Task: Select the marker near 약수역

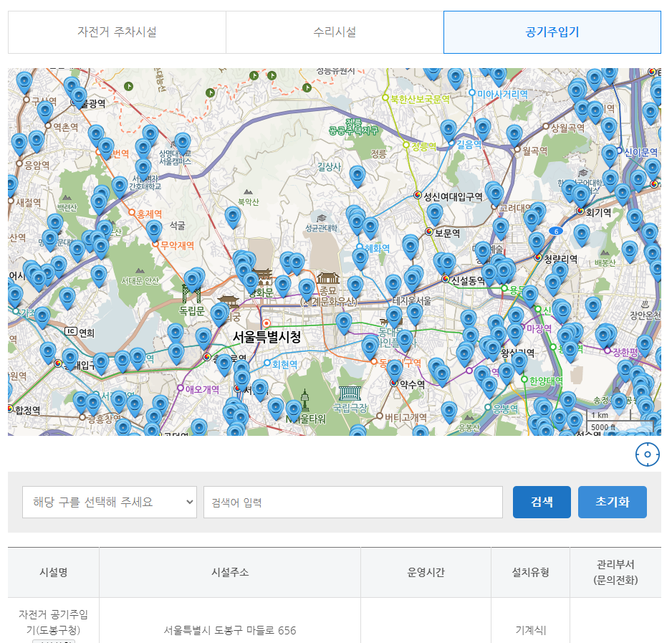Action: (394, 370)
